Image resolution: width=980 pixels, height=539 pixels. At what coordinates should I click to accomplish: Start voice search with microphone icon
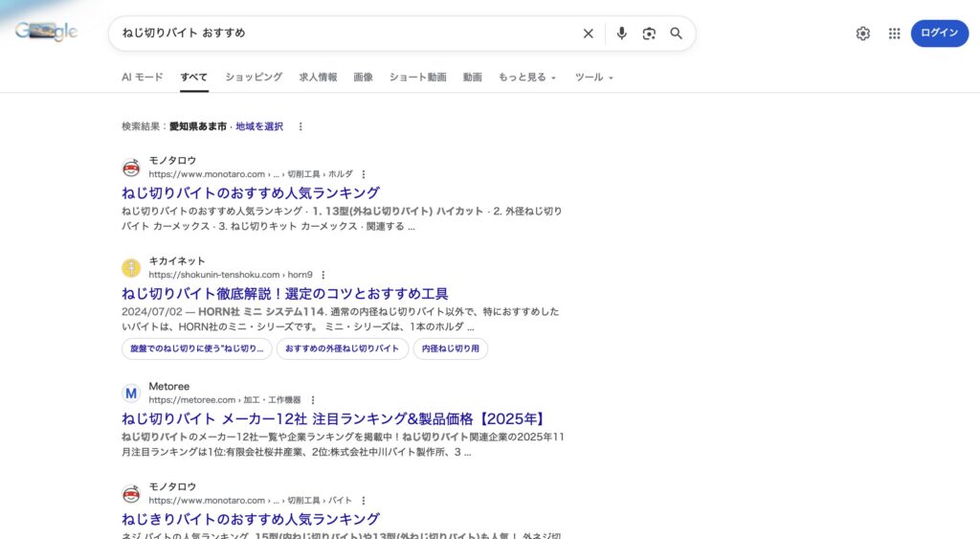pyautogui.click(x=621, y=34)
